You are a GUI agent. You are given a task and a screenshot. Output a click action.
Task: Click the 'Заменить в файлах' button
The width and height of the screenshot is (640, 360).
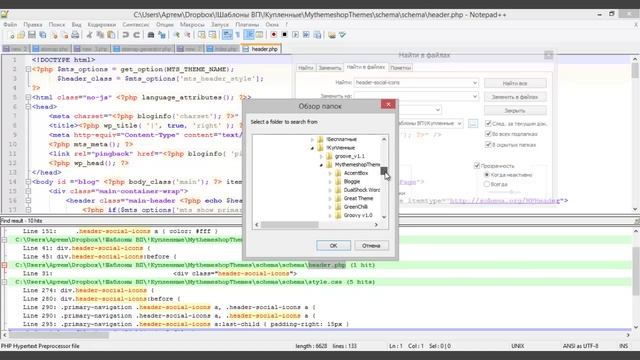[515, 97]
